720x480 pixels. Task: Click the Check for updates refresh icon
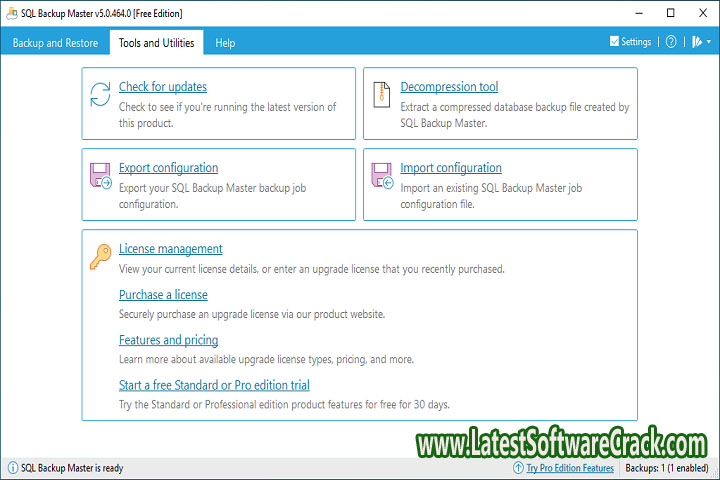tap(100, 94)
